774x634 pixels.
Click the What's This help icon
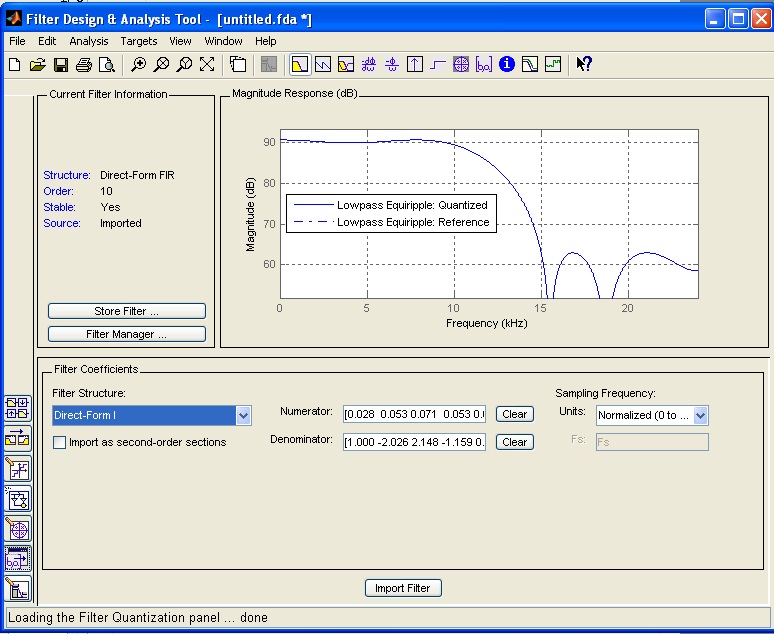point(584,65)
